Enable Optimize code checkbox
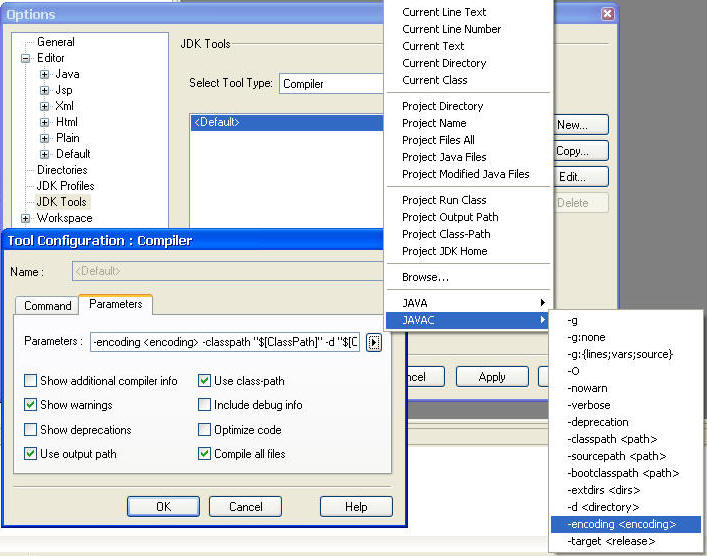The height and width of the screenshot is (556, 707). click(x=204, y=429)
